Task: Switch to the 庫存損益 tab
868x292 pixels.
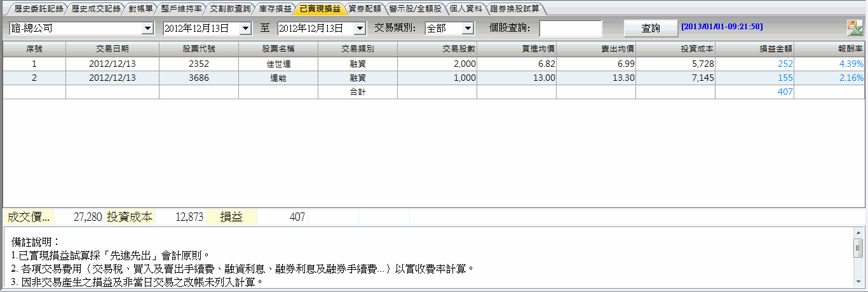Action: [x=275, y=10]
